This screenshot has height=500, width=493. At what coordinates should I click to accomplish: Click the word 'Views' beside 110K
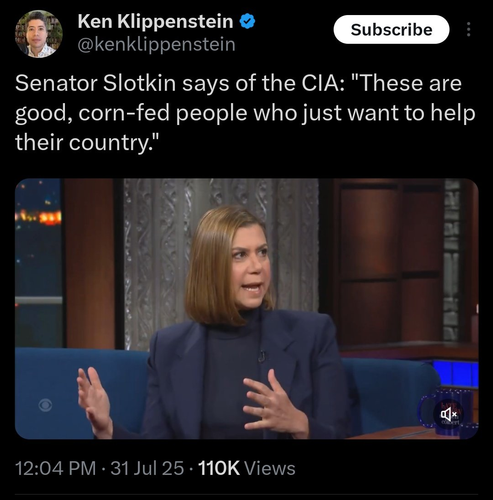tap(270, 468)
